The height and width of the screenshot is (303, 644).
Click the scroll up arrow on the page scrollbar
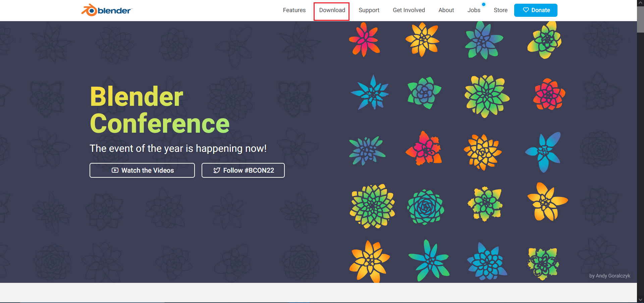point(640,3)
